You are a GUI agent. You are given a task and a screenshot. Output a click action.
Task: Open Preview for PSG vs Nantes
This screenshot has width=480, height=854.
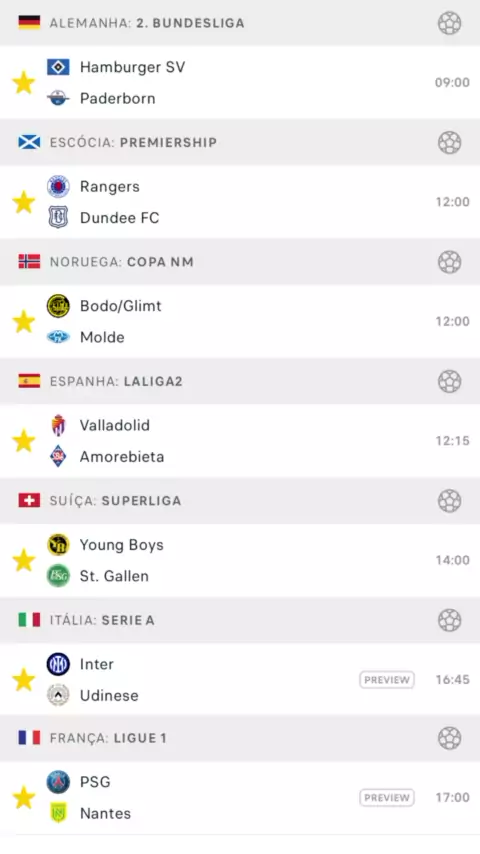[387, 798]
